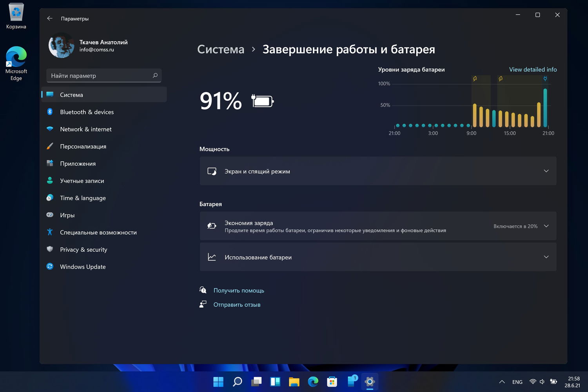The height and width of the screenshot is (392, 588).
Task: Click the Включается в 20% value
Action: 515,226
